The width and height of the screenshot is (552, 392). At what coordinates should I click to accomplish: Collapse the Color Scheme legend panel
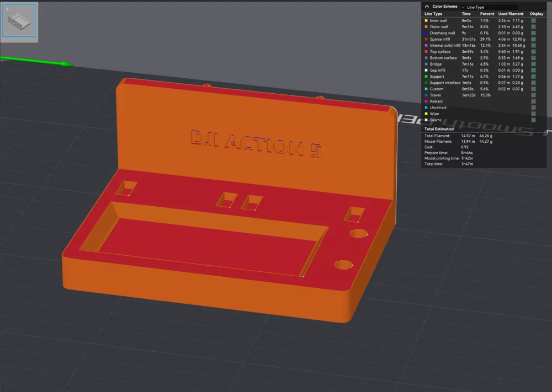pos(427,7)
